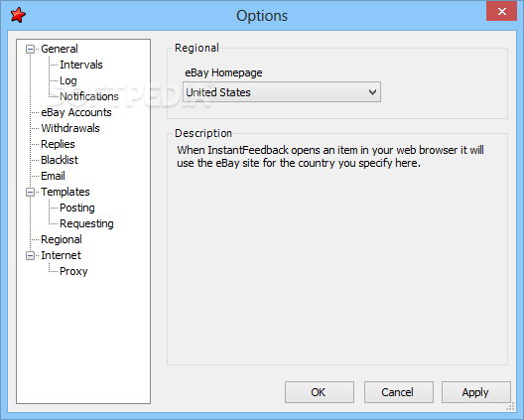Select eBay Accounts in the tree
Screen dimensions: 524x420
[76, 112]
